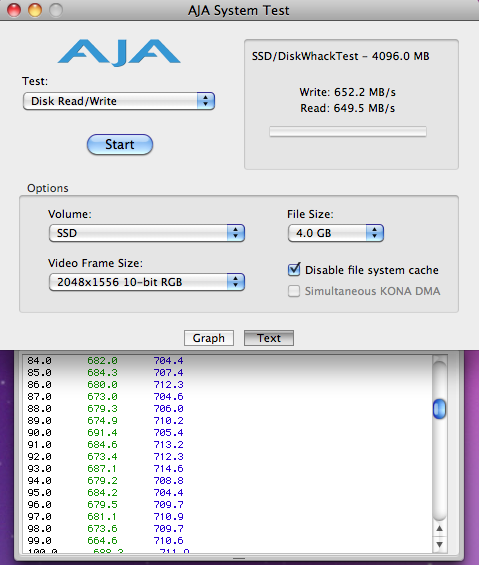Click the AJA System Test window title
This screenshot has width=479, height=565.
pyautogui.click(x=239, y=10)
